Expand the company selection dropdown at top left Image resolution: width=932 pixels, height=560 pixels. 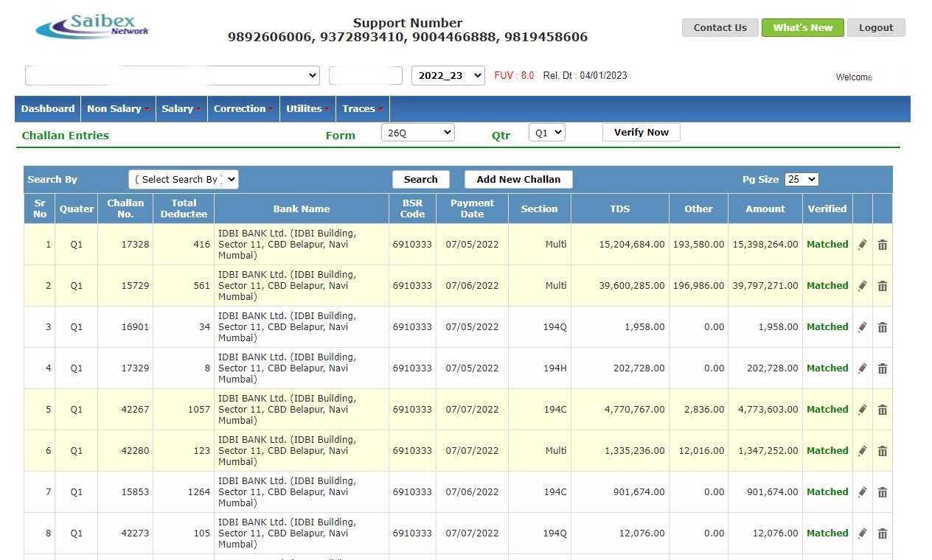172,74
